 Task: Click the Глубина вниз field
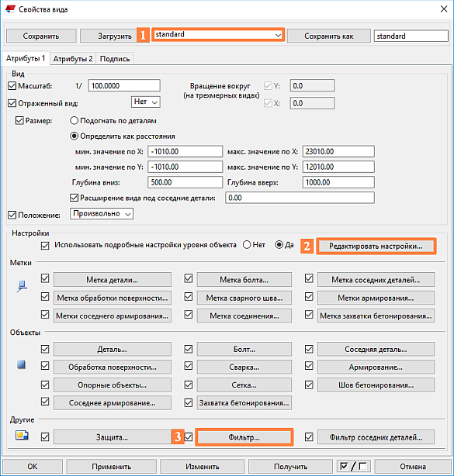[185, 182]
